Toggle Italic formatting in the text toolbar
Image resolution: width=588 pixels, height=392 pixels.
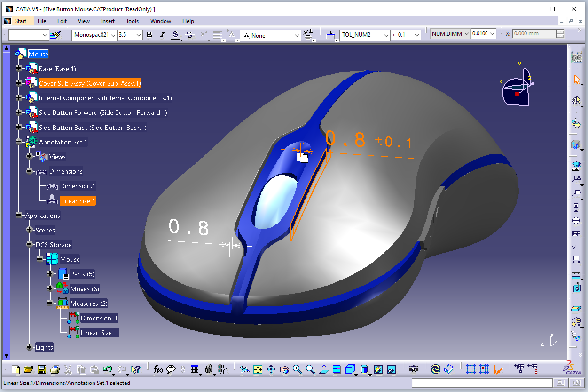point(162,34)
